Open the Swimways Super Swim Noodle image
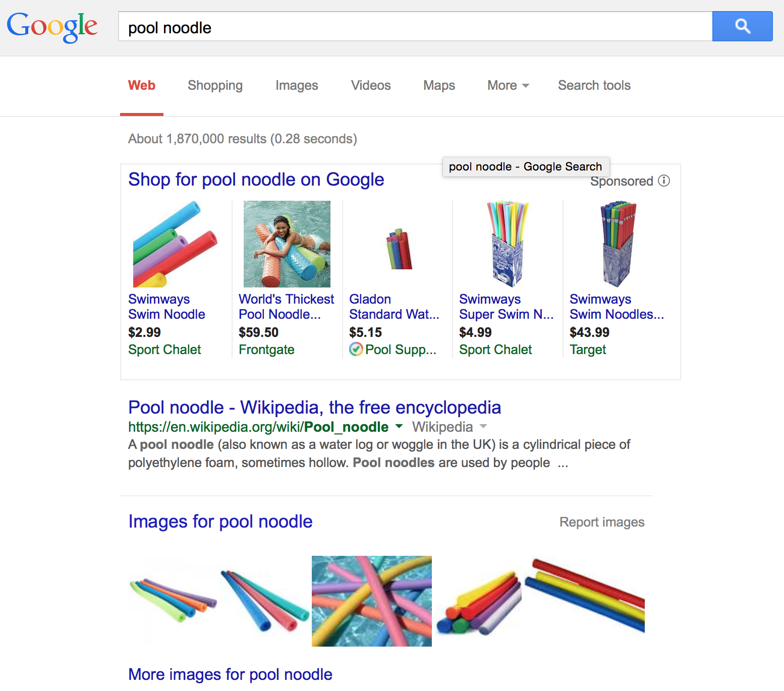This screenshot has width=784, height=691. point(508,244)
